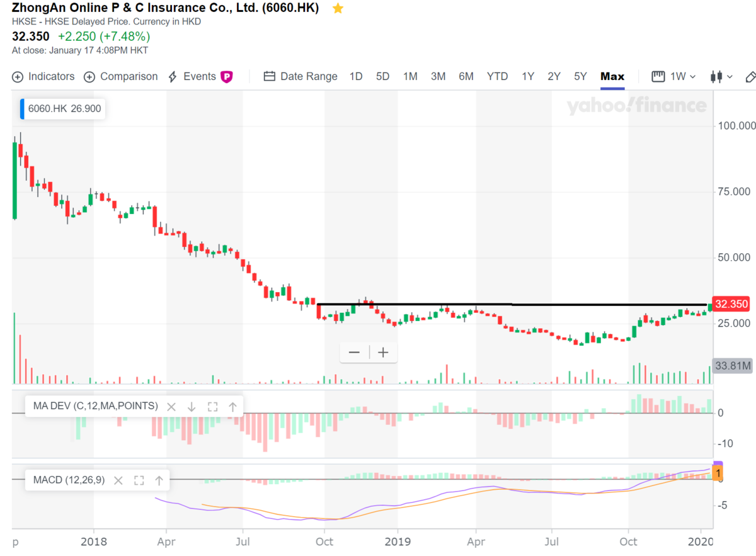Open the 1W interval dropdown
This screenshot has height=556, width=756.
[x=673, y=77]
